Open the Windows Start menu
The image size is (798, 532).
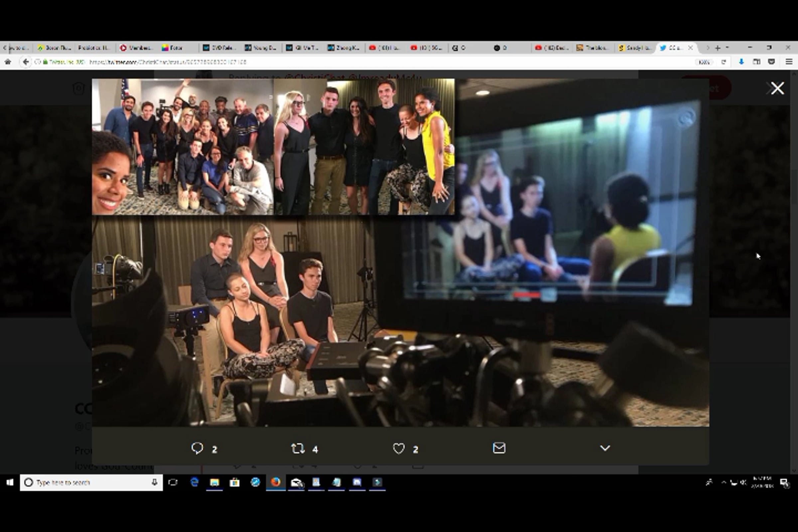(x=10, y=482)
